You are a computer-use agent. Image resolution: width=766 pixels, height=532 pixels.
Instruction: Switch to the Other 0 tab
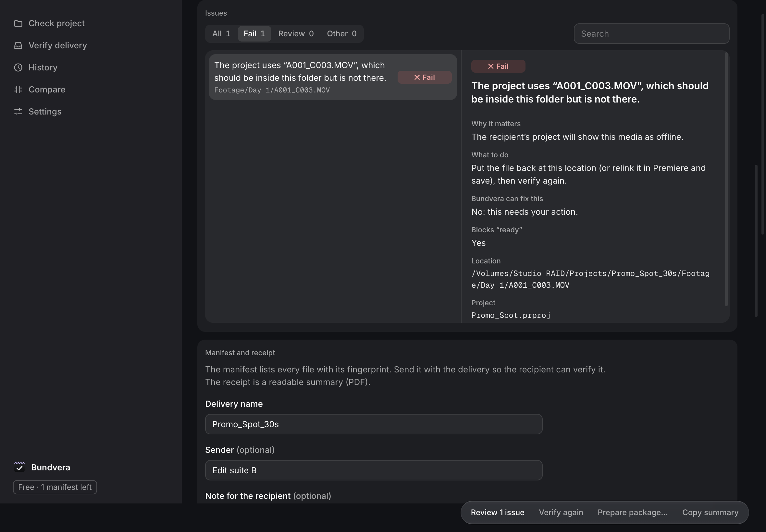click(x=341, y=34)
